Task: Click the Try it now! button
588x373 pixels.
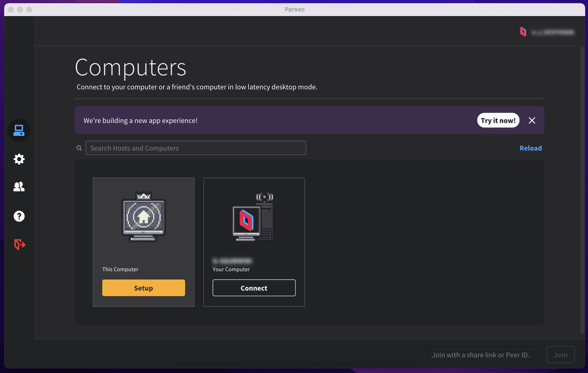Action: [498, 121]
